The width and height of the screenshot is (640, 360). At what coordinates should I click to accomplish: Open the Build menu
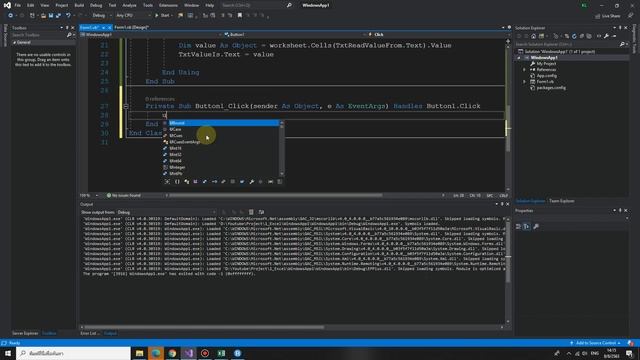coord(79,5)
